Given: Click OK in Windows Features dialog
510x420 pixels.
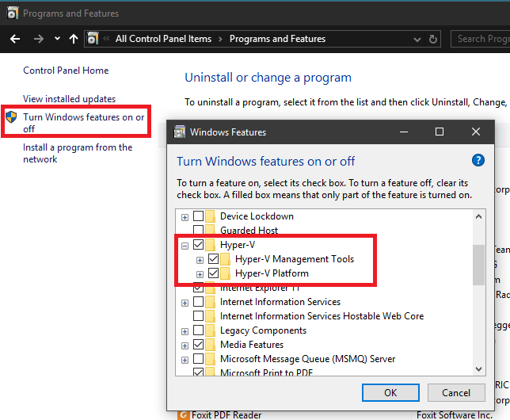Looking at the screenshot, I should pyautogui.click(x=390, y=392).
